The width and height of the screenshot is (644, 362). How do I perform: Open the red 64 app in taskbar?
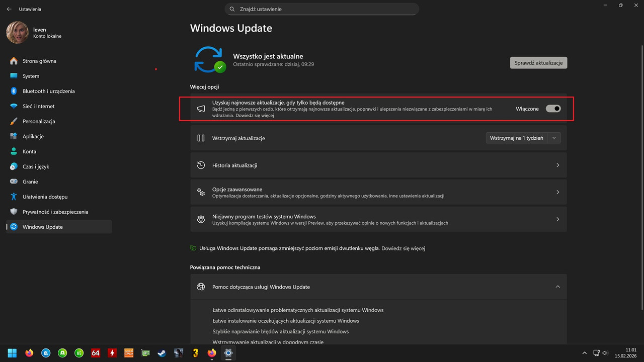pyautogui.click(x=96, y=353)
